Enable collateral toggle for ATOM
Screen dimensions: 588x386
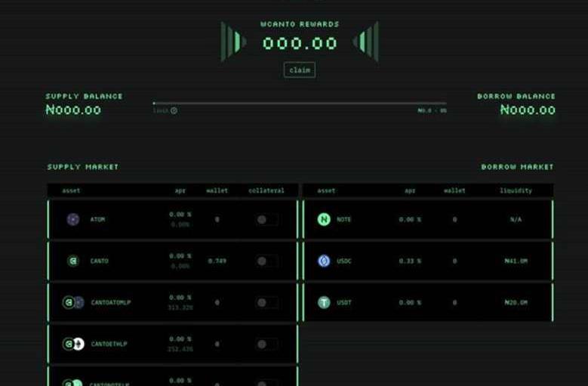pos(264,220)
